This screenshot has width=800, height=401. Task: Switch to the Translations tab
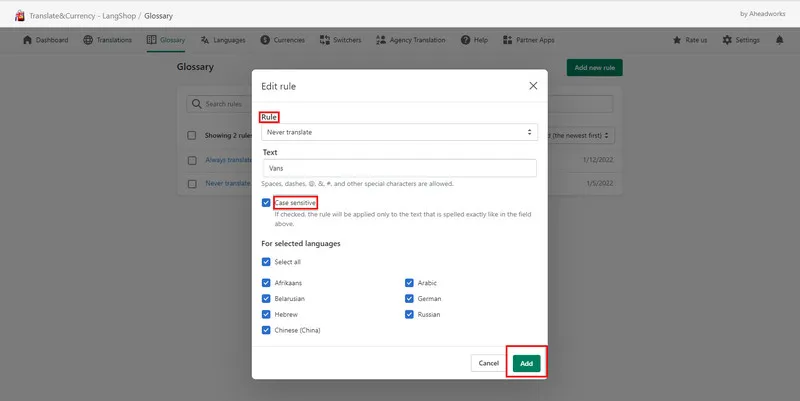pyautogui.click(x=108, y=40)
